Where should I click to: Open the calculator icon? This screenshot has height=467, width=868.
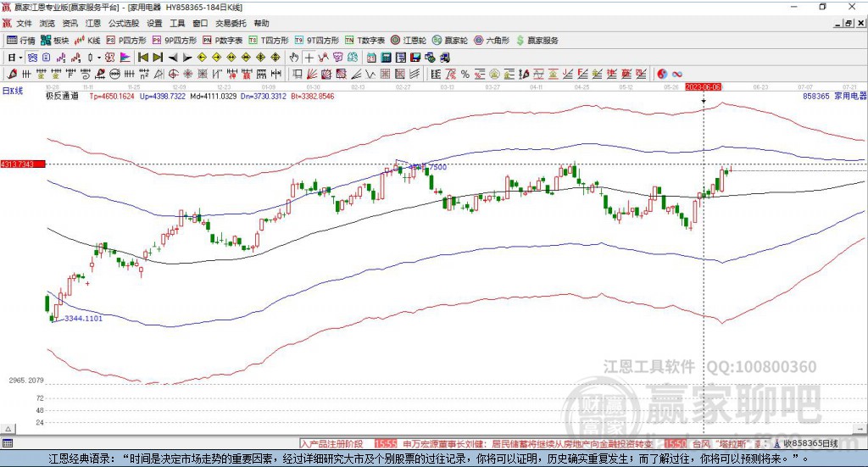tap(386, 57)
